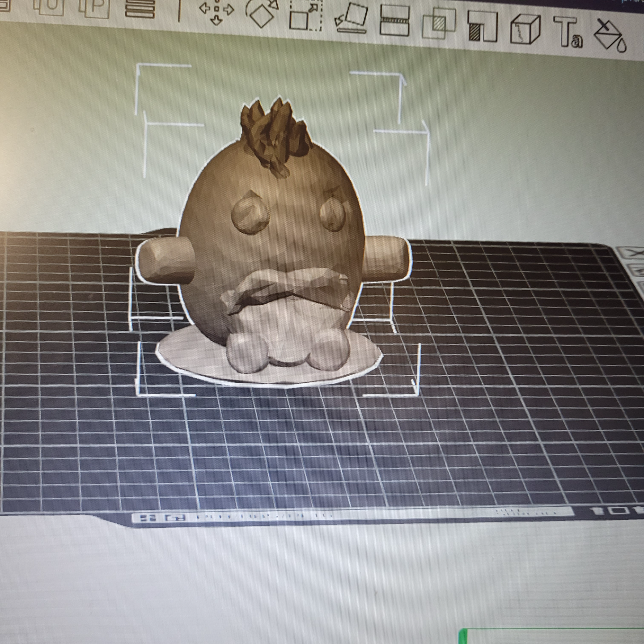Click the Split to Objects icon

[x=48, y=4]
